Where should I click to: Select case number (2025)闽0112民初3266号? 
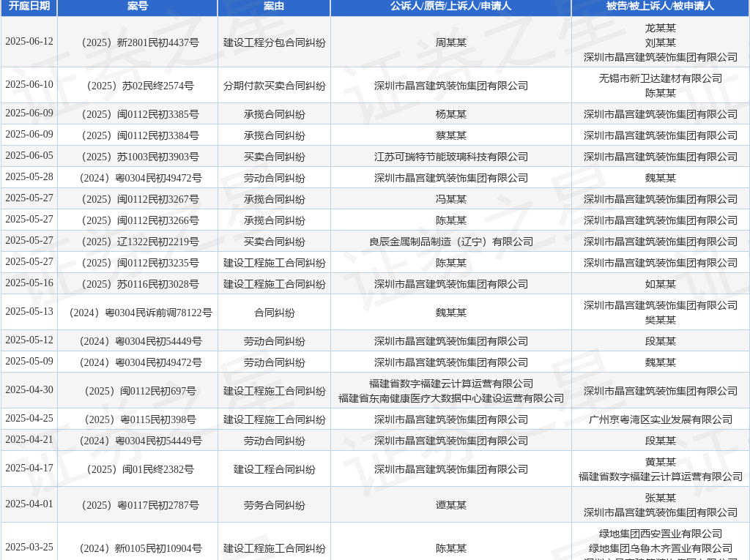click(138, 220)
